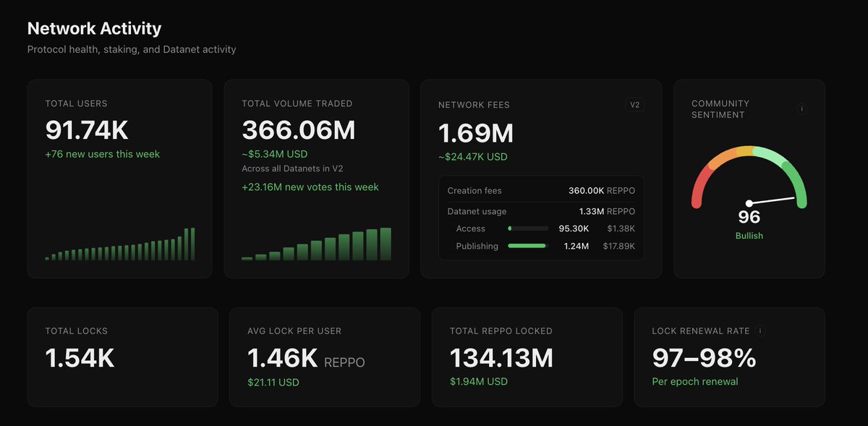Click the 91.74K total users value

pos(87,130)
